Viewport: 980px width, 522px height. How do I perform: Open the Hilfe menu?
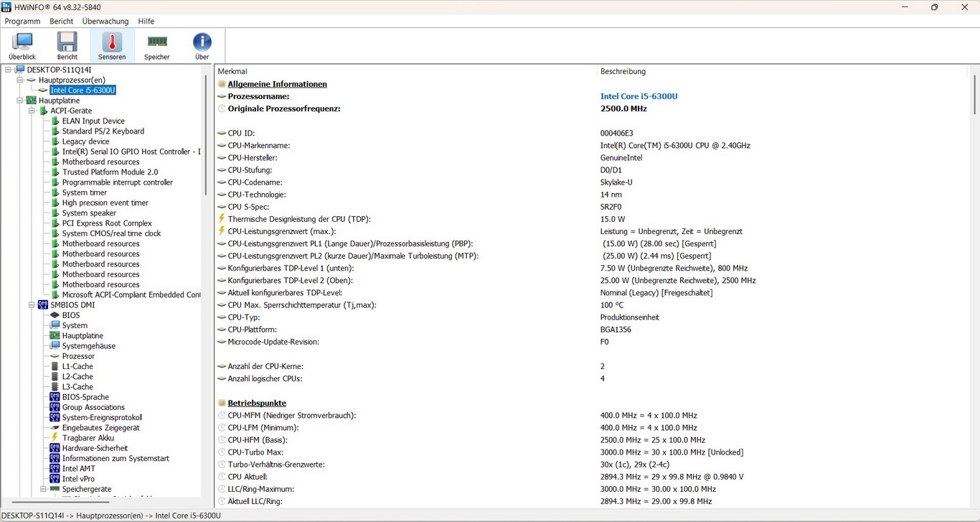point(146,22)
